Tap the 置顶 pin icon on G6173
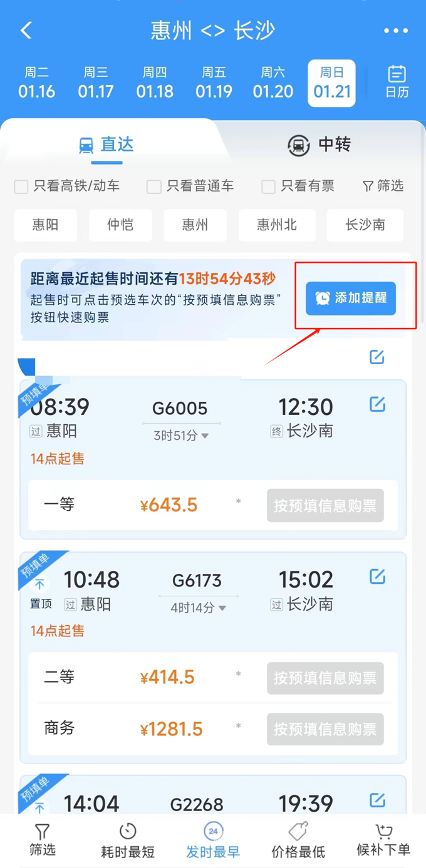The height and width of the screenshot is (868, 426). click(x=41, y=593)
